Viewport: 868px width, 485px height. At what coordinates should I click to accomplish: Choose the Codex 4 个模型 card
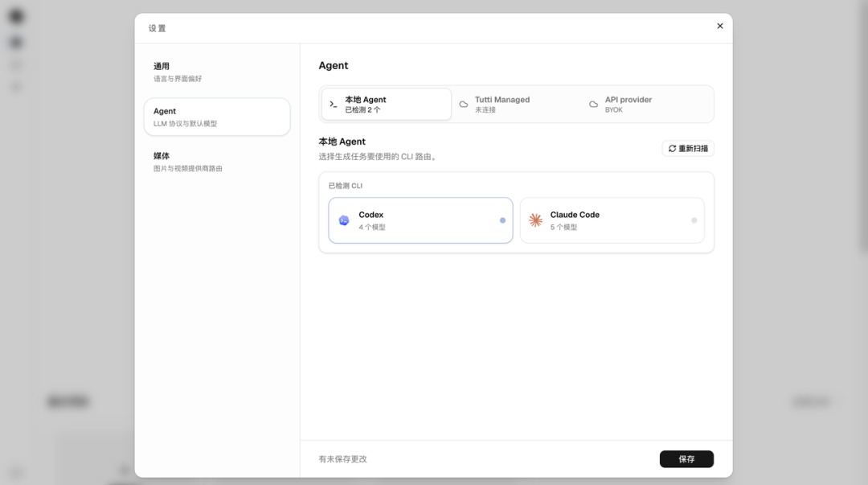click(x=420, y=220)
